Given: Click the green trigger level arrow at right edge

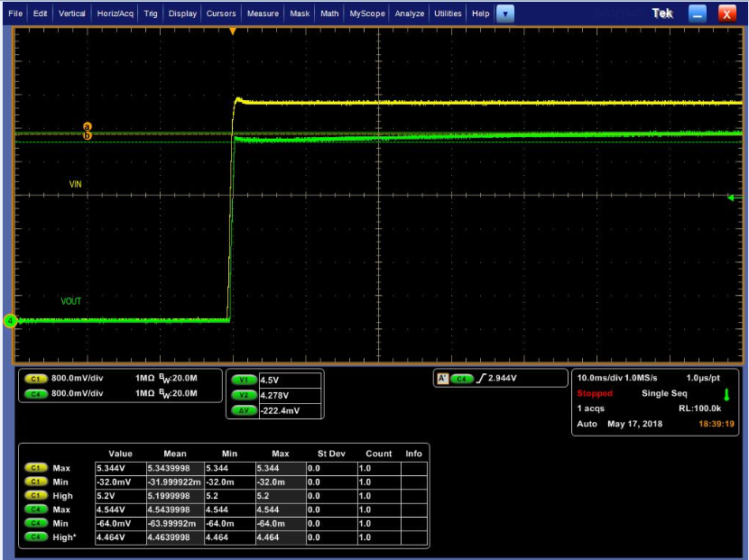Looking at the screenshot, I should [x=731, y=198].
